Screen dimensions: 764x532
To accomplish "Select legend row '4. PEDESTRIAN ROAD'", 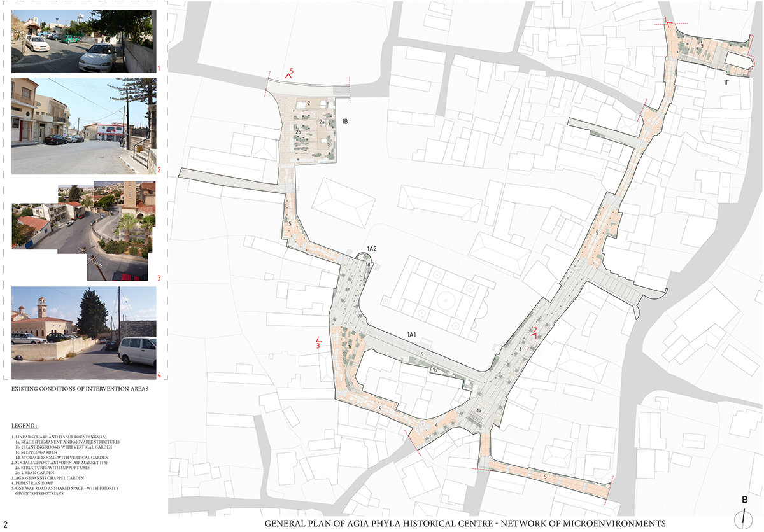I will [32, 483].
